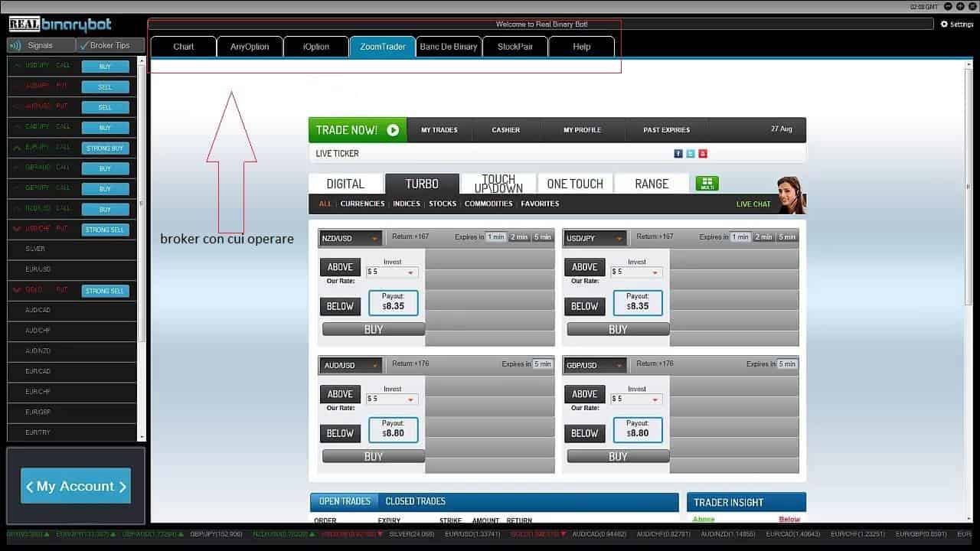The width and height of the screenshot is (980, 551).
Task: Select 5 min expiry for USD/JPY panel
Action: (x=787, y=237)
